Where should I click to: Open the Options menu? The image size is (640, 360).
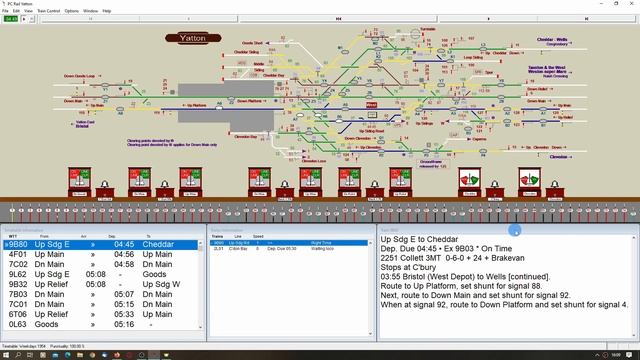[x=72, y=11]
